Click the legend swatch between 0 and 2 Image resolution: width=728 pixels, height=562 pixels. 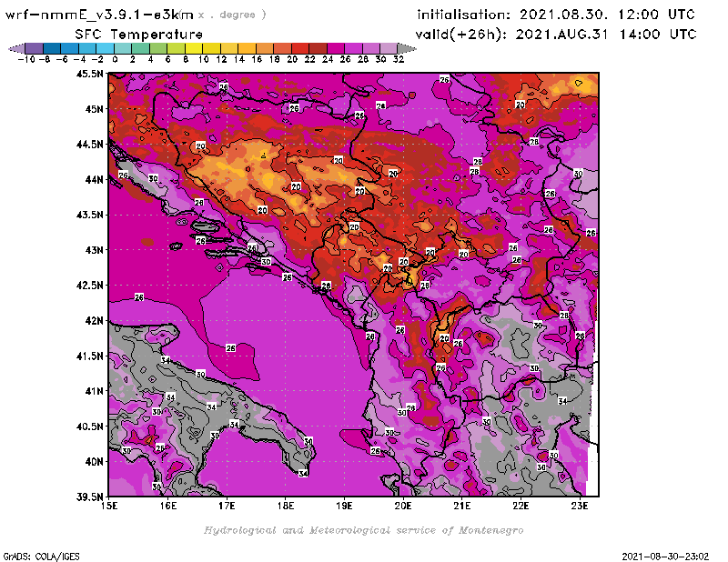click(123, 48)
